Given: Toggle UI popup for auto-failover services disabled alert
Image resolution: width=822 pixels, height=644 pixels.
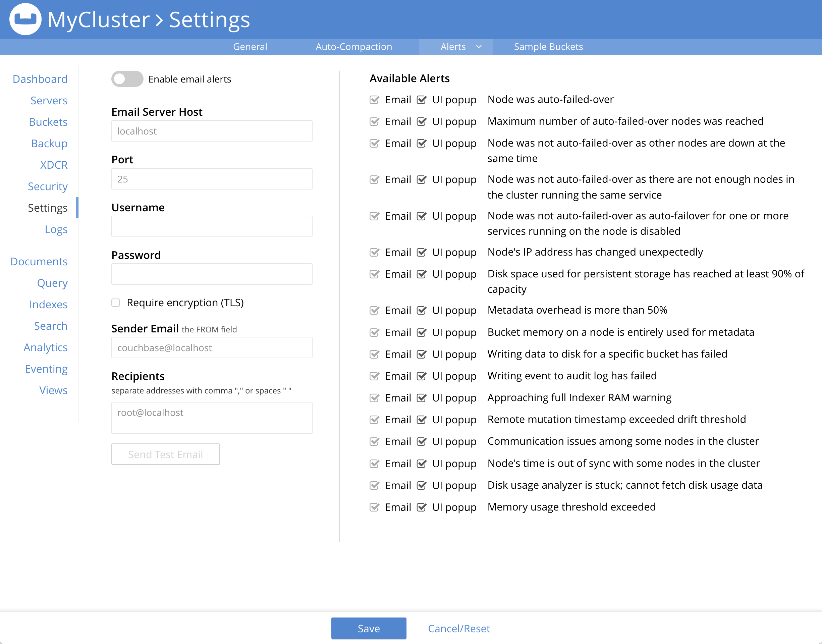Looking at the screenshot, I should pos(422,216).
